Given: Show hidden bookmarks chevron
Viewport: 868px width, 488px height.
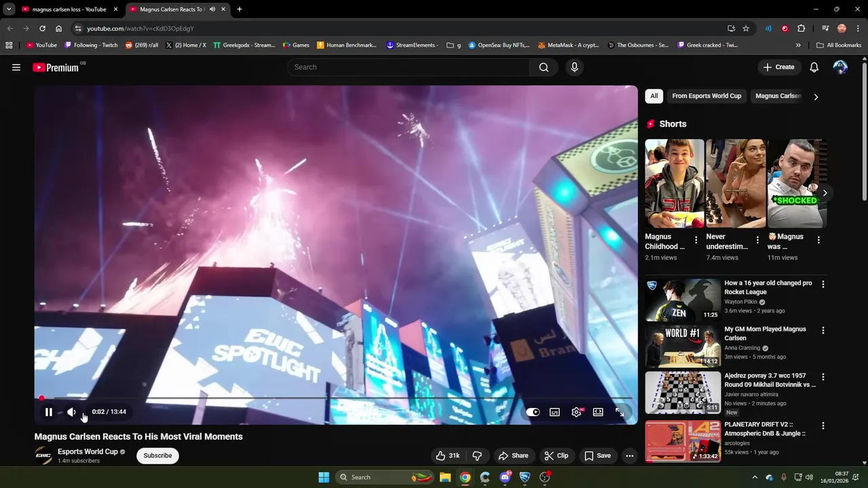Looking at the screenshot, I should point(798,45).
